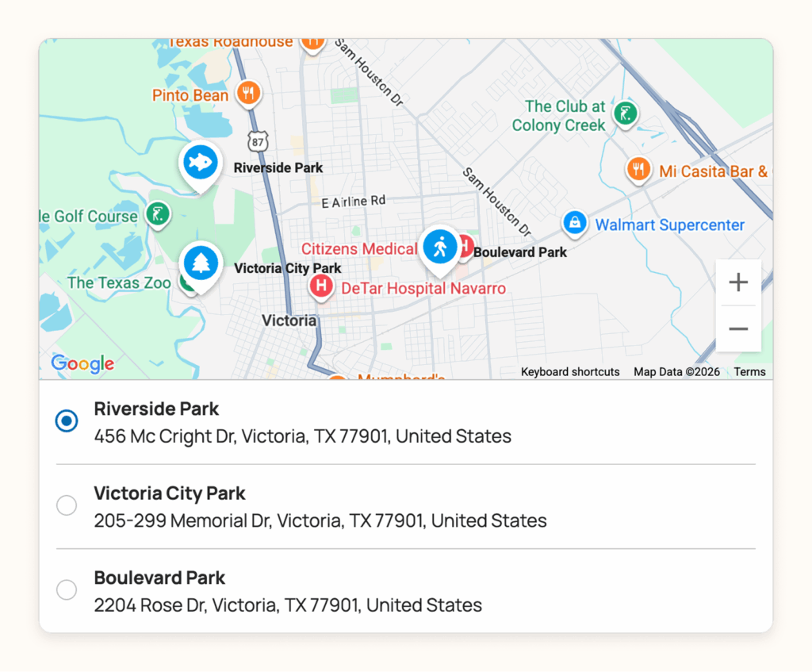Click the Victoria City Park address text
Image resolution: width=812 pixels, height=672 pixels.
click(320, 520)
